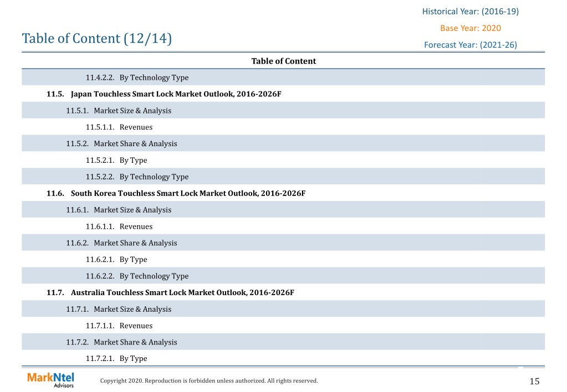Click 'Forecast Year: (2021-26)' text
The height and width of the screenshot is (392, 567).
point(471,45)
